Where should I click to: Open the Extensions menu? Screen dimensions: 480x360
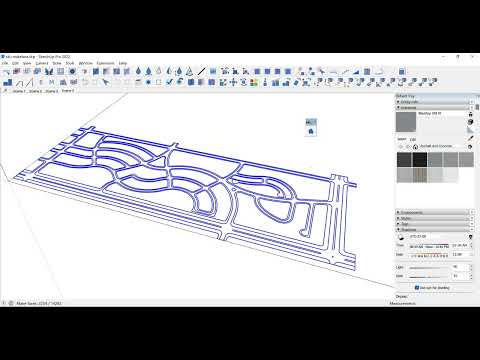click(105, 63)
